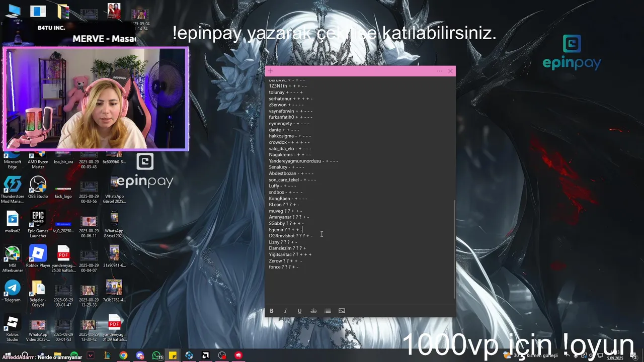
Task: Open the sticky note three-dot menu
Action: (x=440, y=71)
